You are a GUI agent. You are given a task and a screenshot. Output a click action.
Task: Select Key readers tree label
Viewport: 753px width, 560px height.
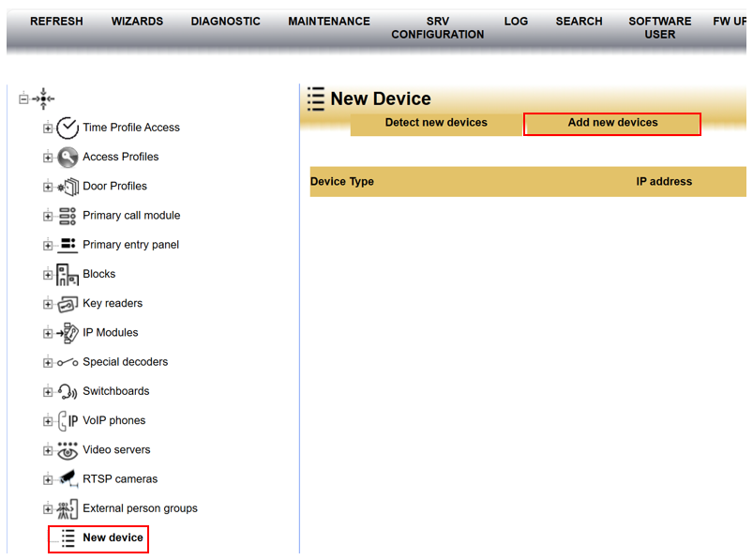(113, 303)
